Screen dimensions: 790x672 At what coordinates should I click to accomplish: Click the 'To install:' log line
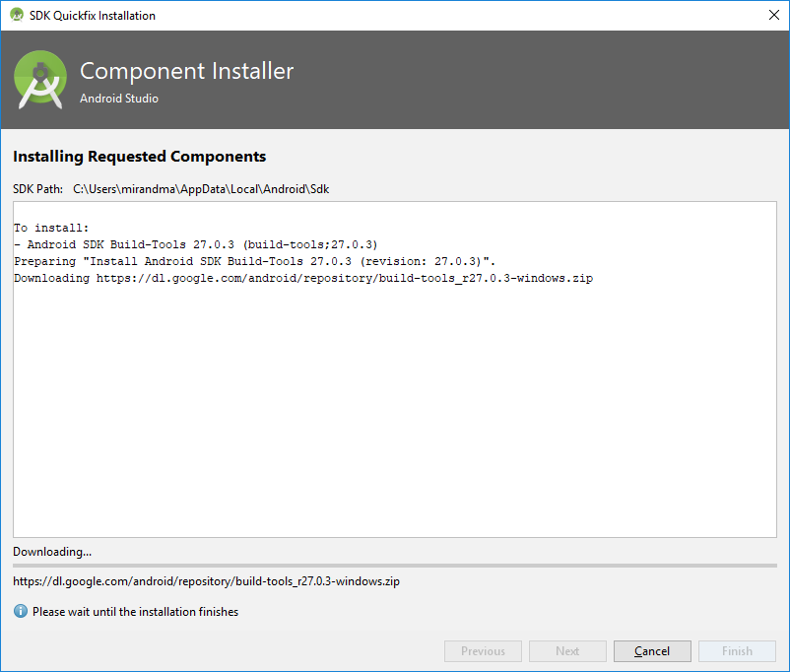(x=51, y=228)
